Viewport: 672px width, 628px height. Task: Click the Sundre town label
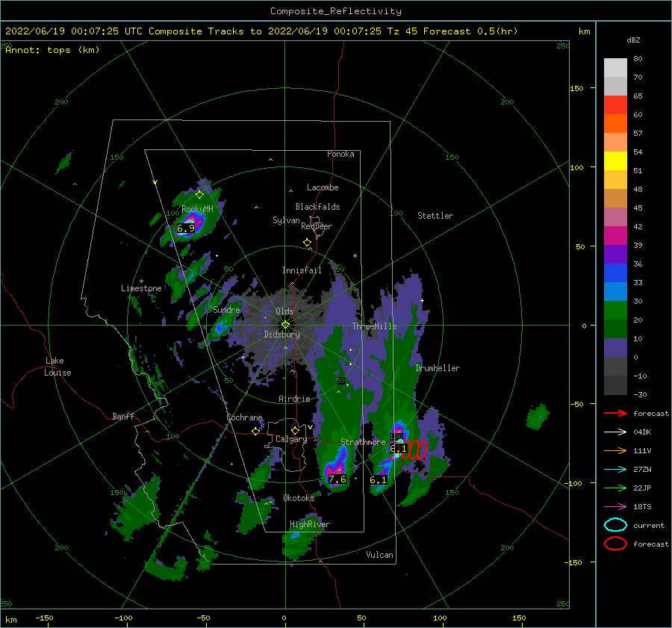226,309
